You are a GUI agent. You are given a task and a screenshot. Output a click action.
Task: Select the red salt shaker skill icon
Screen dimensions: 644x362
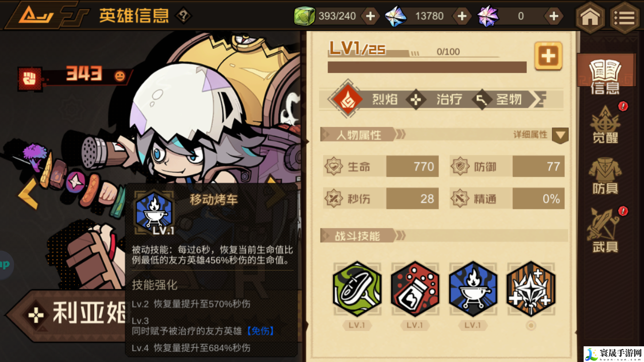[x=415, y=289]
